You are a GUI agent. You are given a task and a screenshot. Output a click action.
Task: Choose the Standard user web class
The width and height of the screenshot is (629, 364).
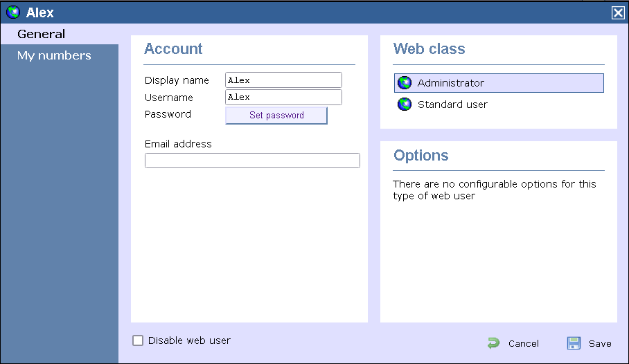click(x=452, y=104)
